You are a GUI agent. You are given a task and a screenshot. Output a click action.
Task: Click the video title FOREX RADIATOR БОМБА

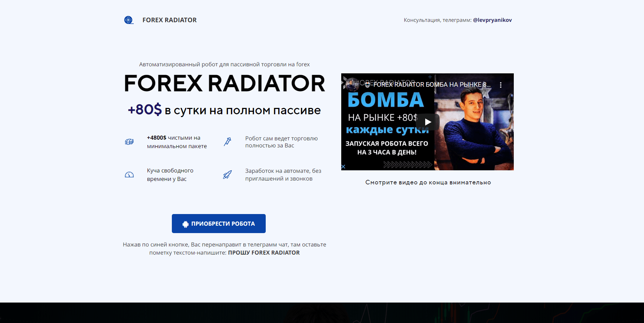(432, 85)
